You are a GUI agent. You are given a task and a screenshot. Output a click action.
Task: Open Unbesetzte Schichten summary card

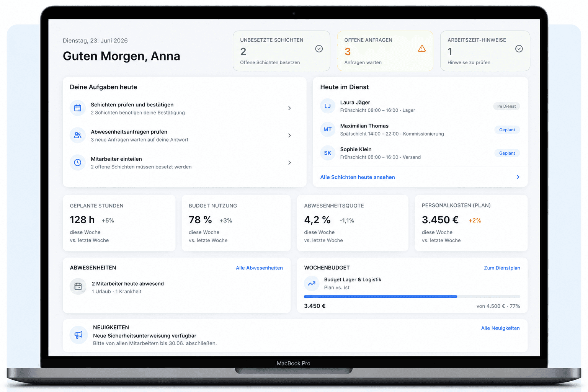point(281,51)
